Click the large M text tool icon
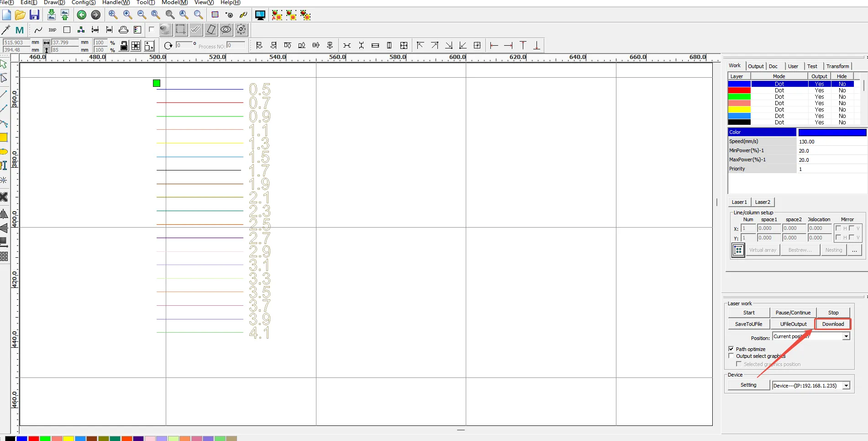 point(19,30)
